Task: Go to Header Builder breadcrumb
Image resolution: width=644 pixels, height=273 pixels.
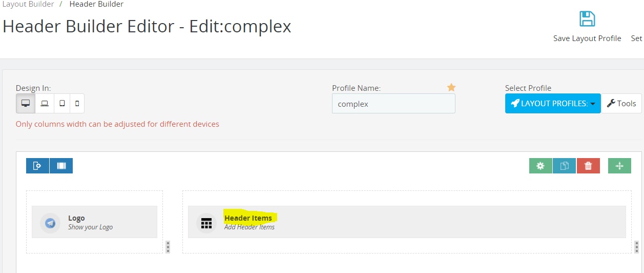Action: [x=96, y=4]
